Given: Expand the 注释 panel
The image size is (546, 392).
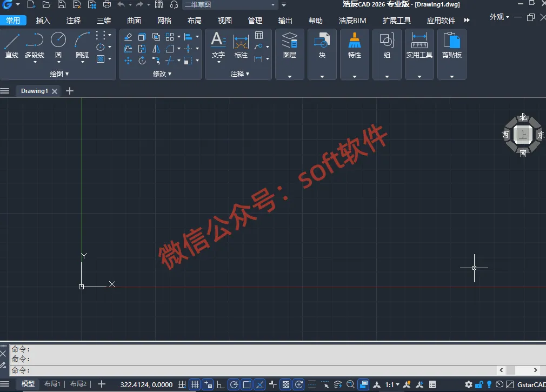Looking at the screenshot, I should click(x=239, y=74).
